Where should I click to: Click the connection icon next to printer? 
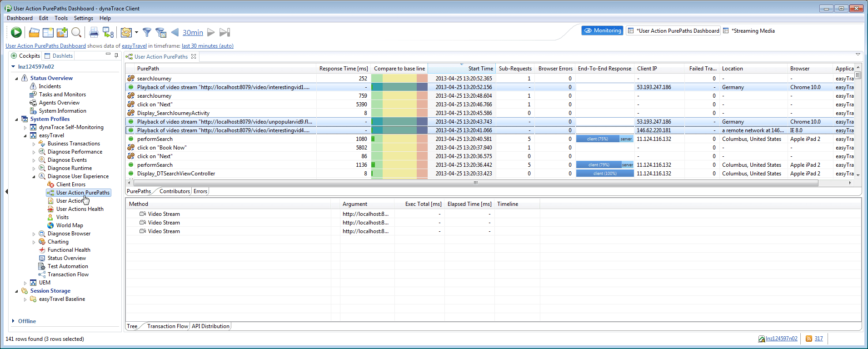(108, 32)
